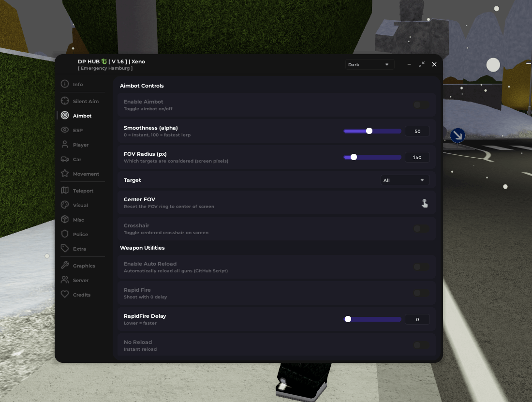
Task: Switch to the Police tab
Action: pyautogui.click(x=81, y=235)
